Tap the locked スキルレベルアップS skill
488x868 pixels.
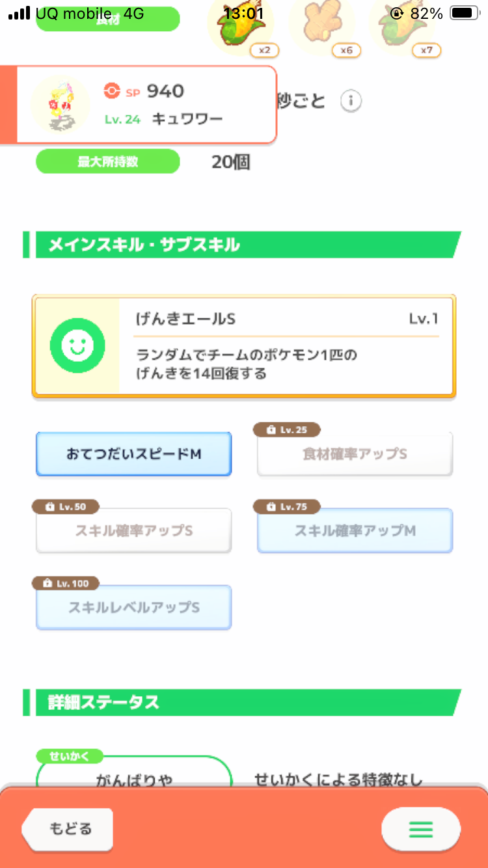point(133,607)
